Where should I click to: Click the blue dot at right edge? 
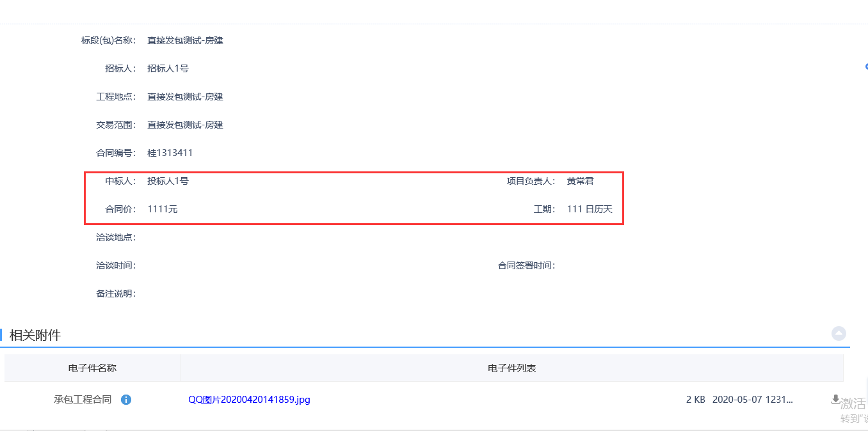tap(866, 67)
